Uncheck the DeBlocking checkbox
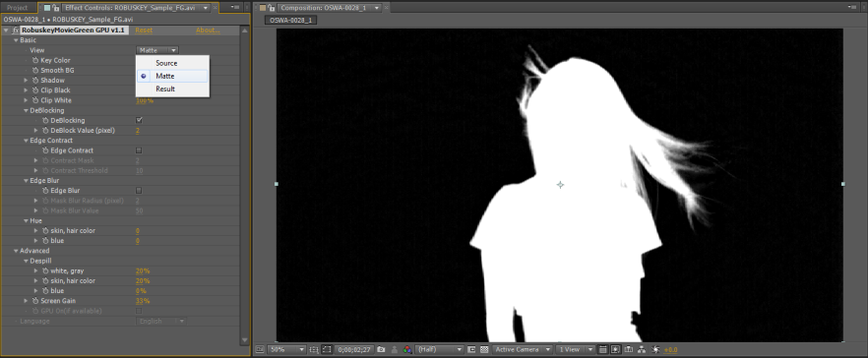The width and height of the screenshot is (868, 358). 139,120
